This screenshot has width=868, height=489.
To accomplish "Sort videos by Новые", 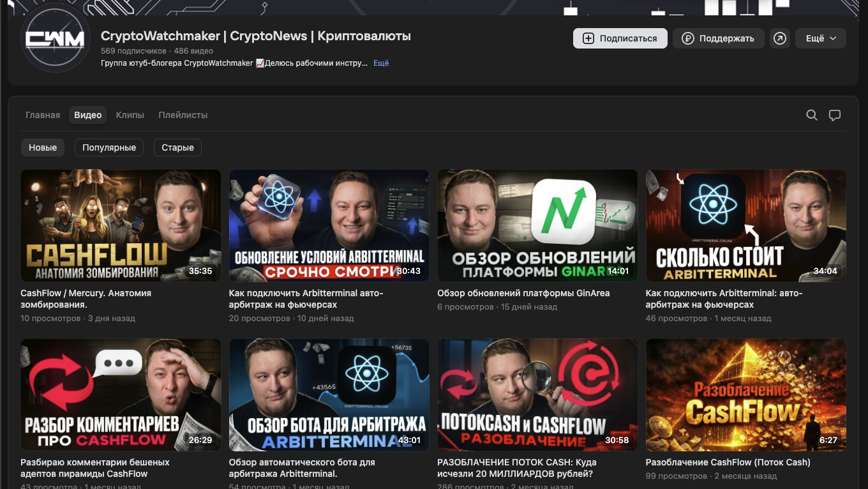I will point(43,147).
